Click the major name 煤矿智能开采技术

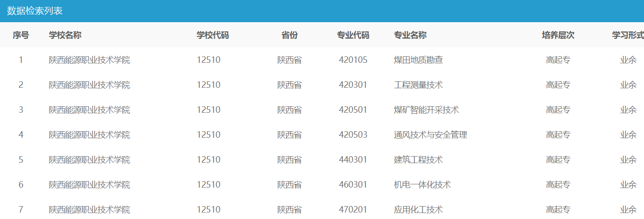pos(426,110)
